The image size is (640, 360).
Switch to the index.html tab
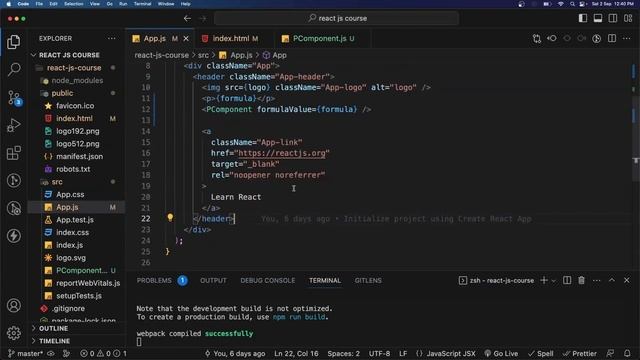point(230,38)
